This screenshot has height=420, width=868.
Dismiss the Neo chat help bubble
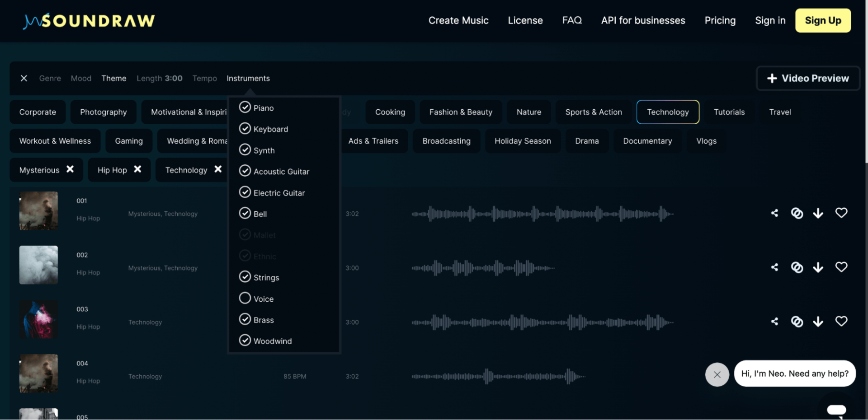point(717,374)
